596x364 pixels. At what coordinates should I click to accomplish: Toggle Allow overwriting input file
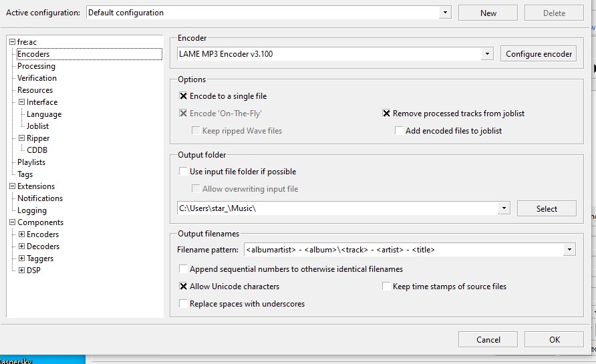click(x=196, y=189)
